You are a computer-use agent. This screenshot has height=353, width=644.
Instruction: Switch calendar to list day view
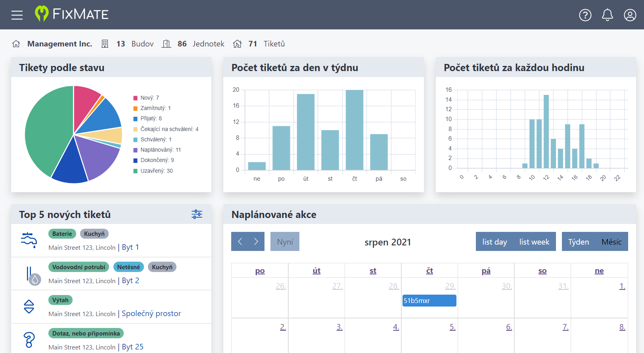pos(494,242)
